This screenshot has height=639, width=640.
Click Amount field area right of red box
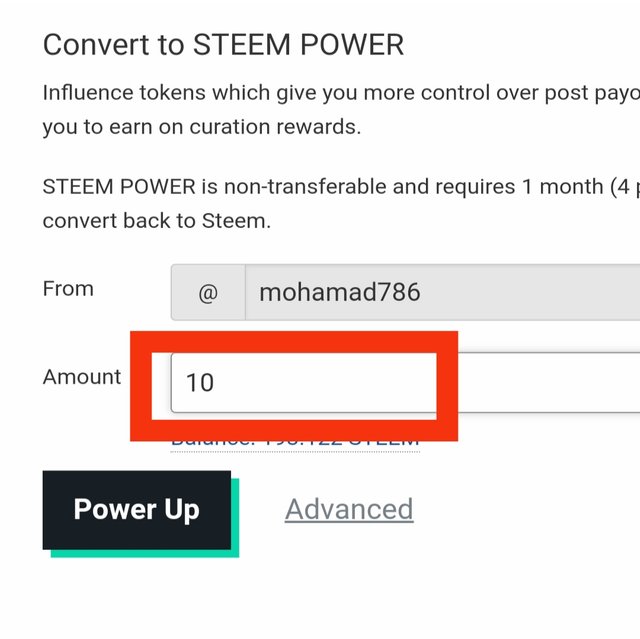[550, 382]
